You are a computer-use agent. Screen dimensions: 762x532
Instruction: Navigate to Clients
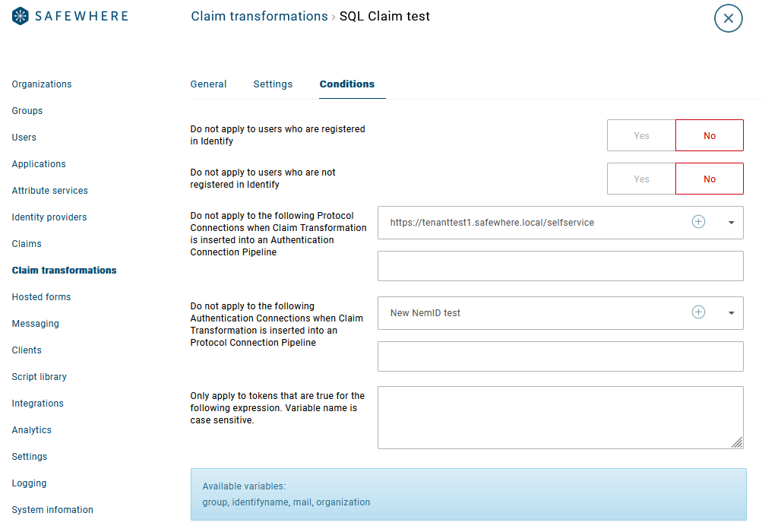pos(27,350)
